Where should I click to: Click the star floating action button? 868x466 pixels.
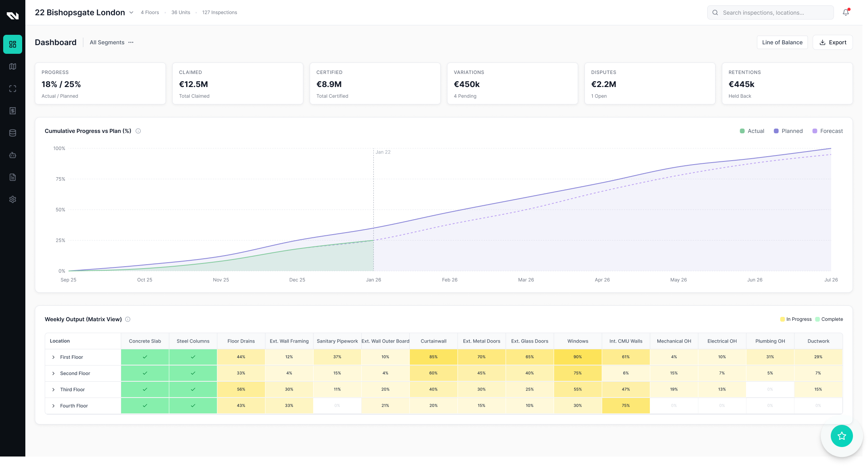(x=841, y=436)
